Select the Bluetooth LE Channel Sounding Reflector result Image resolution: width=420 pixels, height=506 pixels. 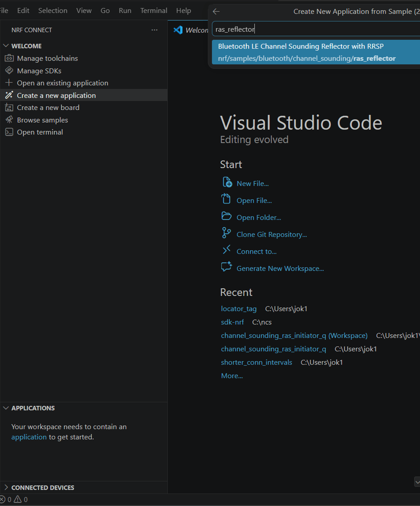point(316,52)
